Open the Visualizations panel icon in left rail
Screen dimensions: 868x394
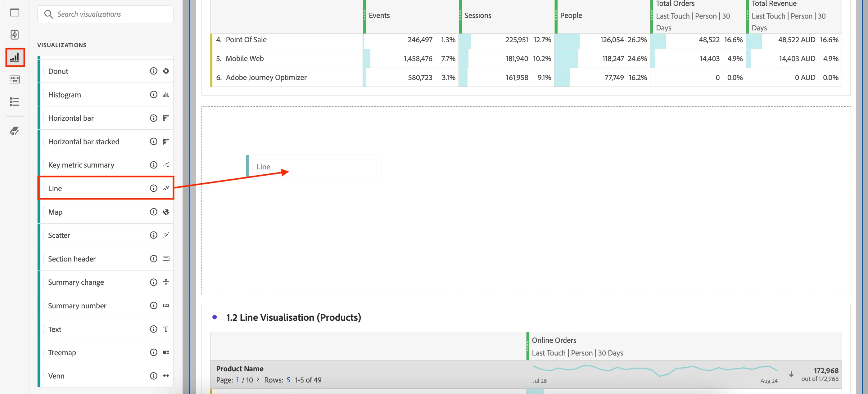15,57
